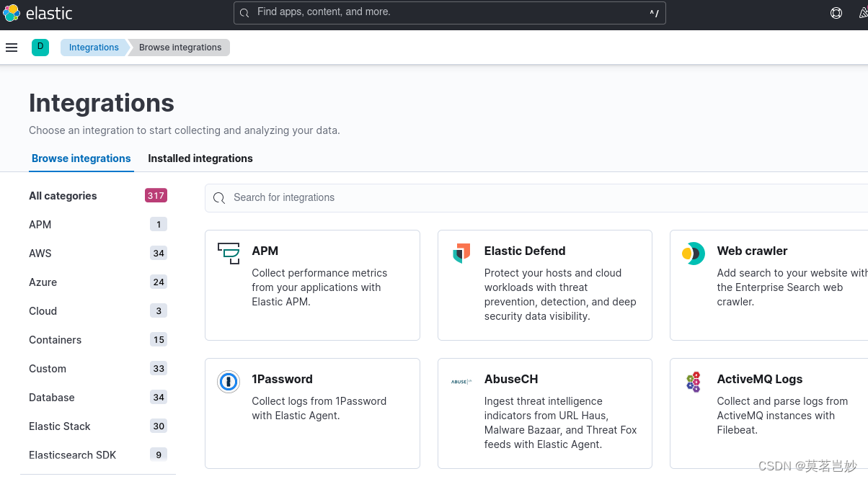Switch to the Browse integrations tab
The height and width of the screenshot is (479, 868).
[81, 158]
